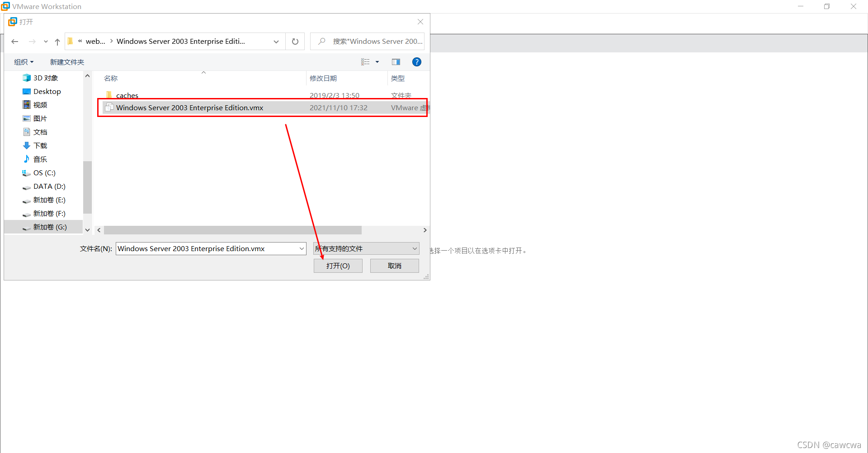
Task: Select the DATA (D:) drive
Action: (x=43, y=186)
